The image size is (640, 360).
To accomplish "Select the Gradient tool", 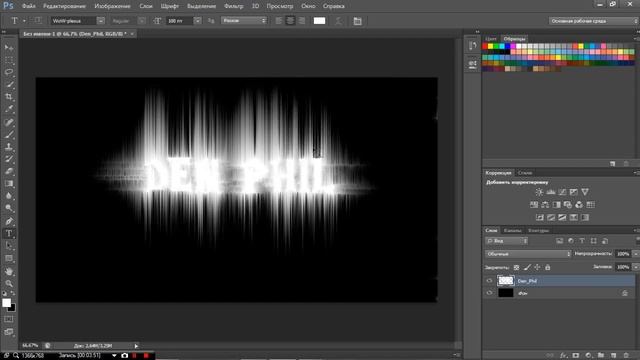I will pos(9,184).
